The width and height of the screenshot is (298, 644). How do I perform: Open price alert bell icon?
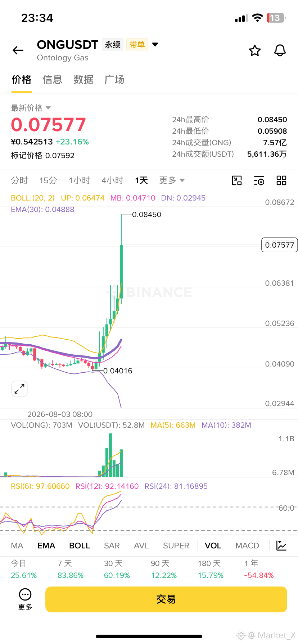pos(280,51)
